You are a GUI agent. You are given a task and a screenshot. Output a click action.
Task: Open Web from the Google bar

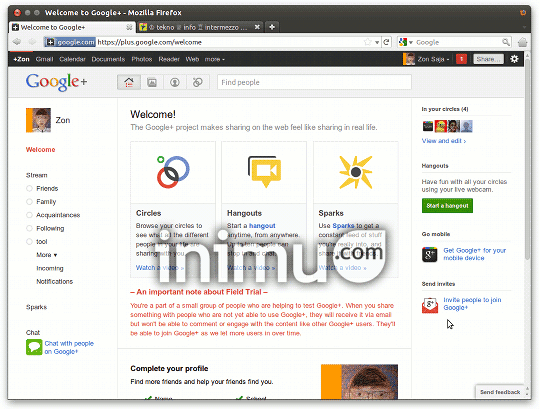point(192,59)
